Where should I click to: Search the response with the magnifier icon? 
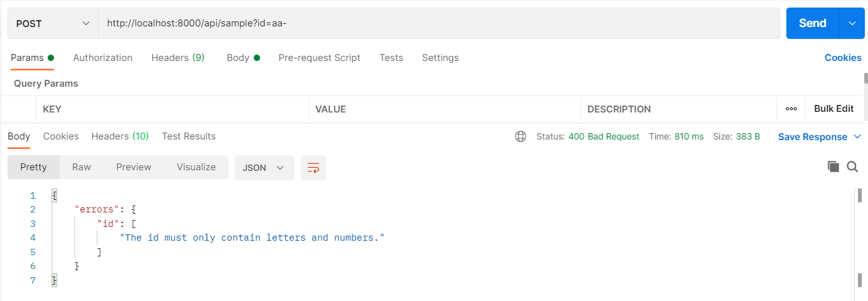(x=852, y=167)
